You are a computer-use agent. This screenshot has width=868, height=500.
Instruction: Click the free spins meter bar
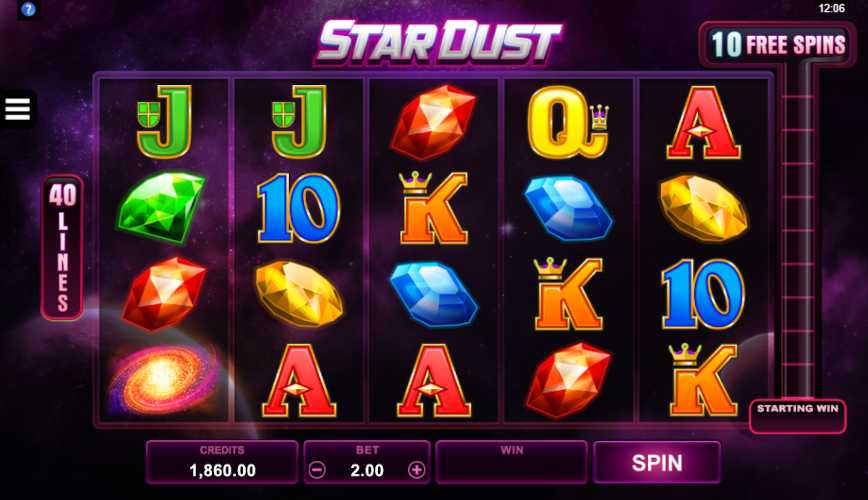[x=798, y=231]
